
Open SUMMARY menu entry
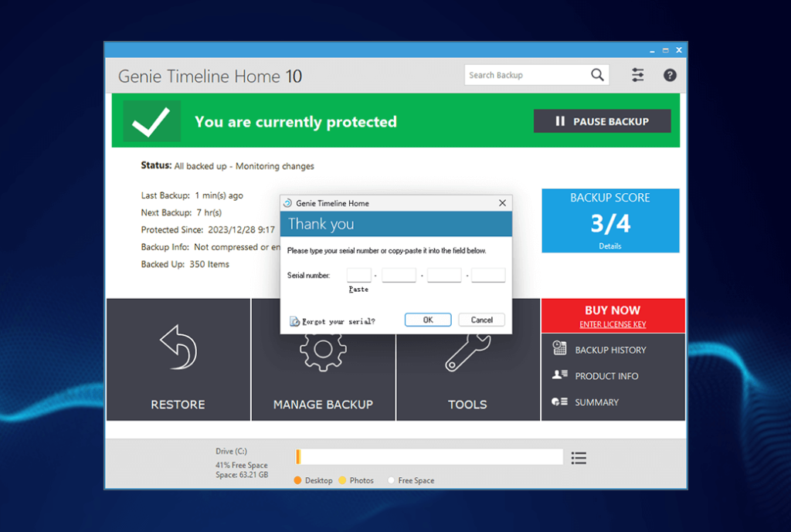[597, 402]
